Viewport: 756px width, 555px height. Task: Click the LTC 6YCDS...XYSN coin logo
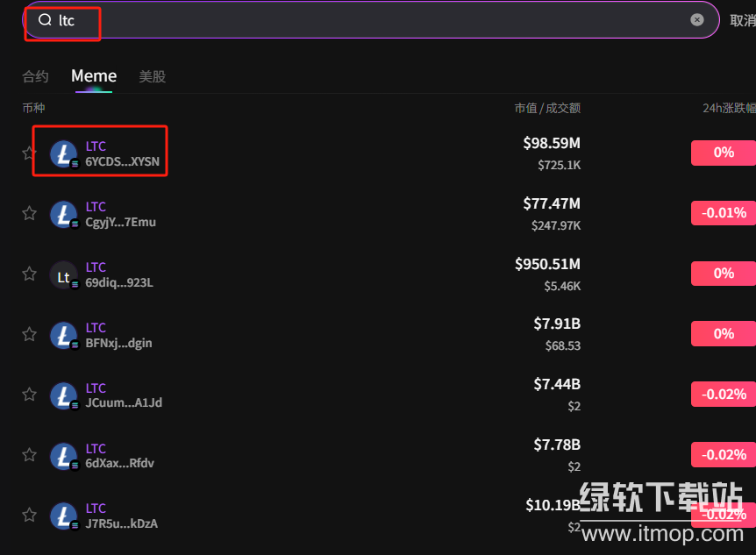(63, 154)
